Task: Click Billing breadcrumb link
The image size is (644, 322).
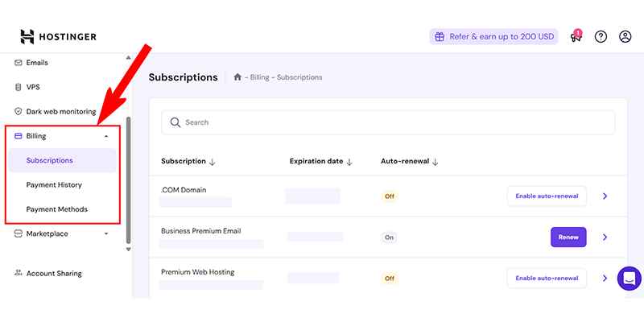Action: 259,77
